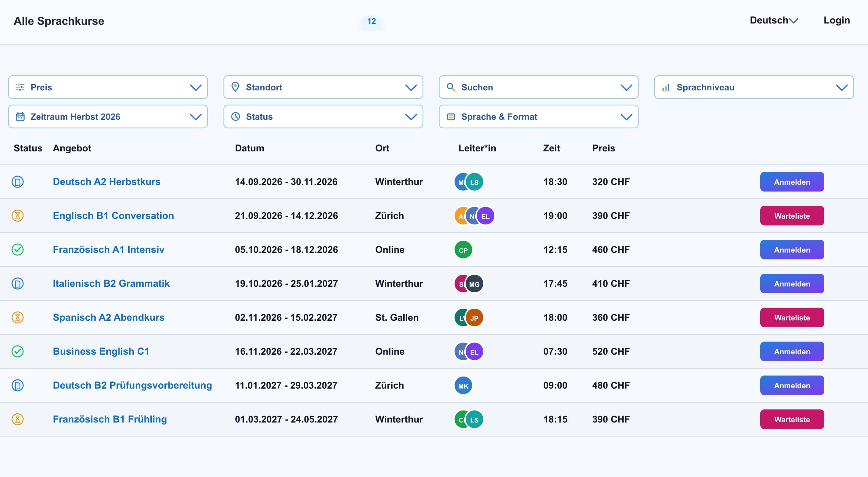Click the MG instructor avatar
The height and width of the screenshot is (477, 868).
tap(474, 284)
